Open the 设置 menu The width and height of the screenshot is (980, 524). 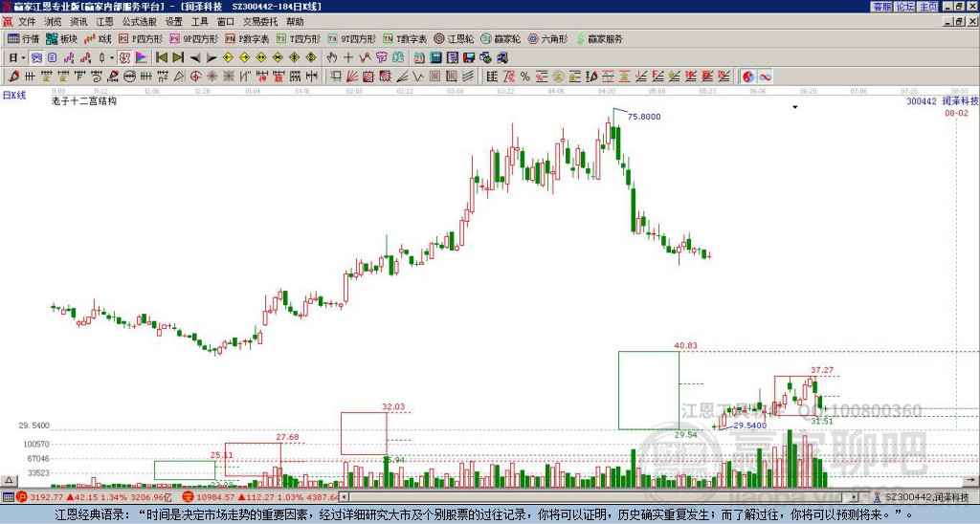coord(174,22)
